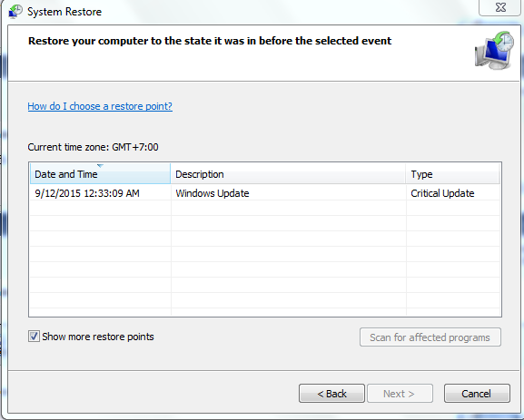
Task: Click the System Restore window title text
Action: [64, 12]
